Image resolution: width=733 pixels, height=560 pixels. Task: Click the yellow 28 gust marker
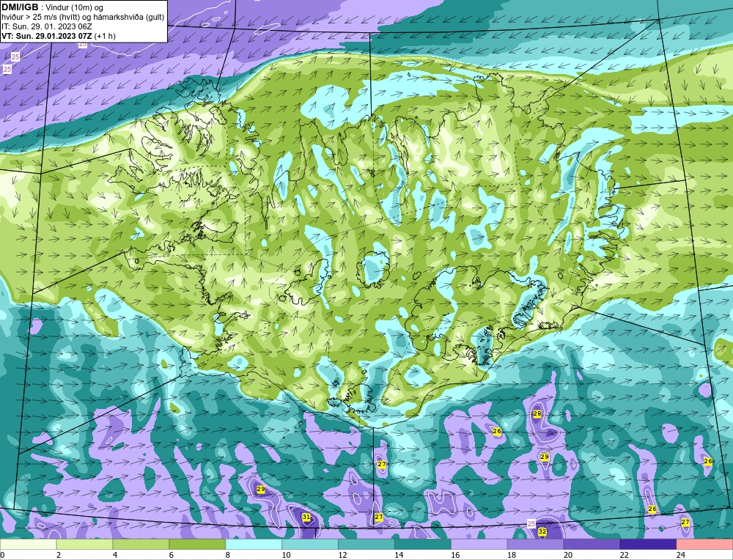(537, 413)
